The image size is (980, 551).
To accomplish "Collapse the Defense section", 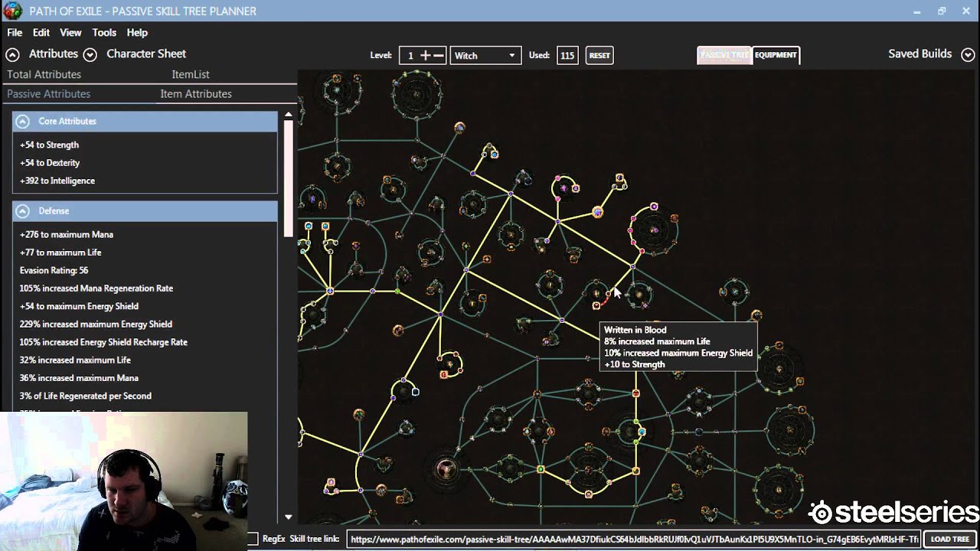I will [x=22, y=210].
